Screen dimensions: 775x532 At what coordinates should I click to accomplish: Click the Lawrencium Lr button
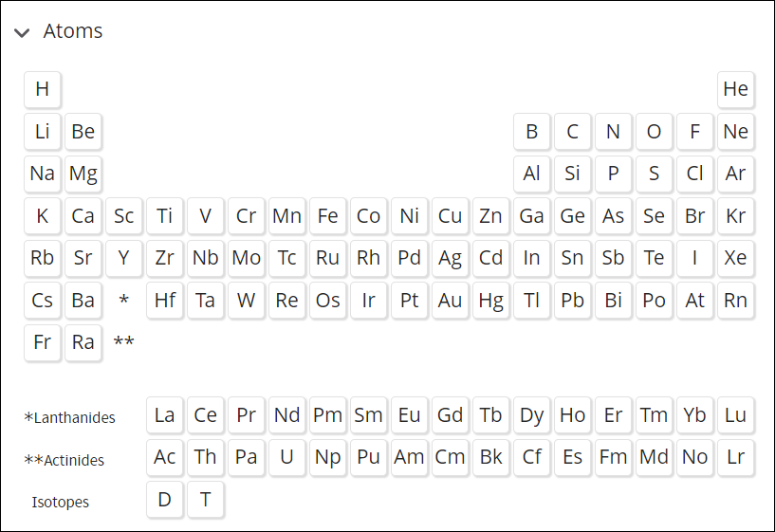[x=735, y=457]
